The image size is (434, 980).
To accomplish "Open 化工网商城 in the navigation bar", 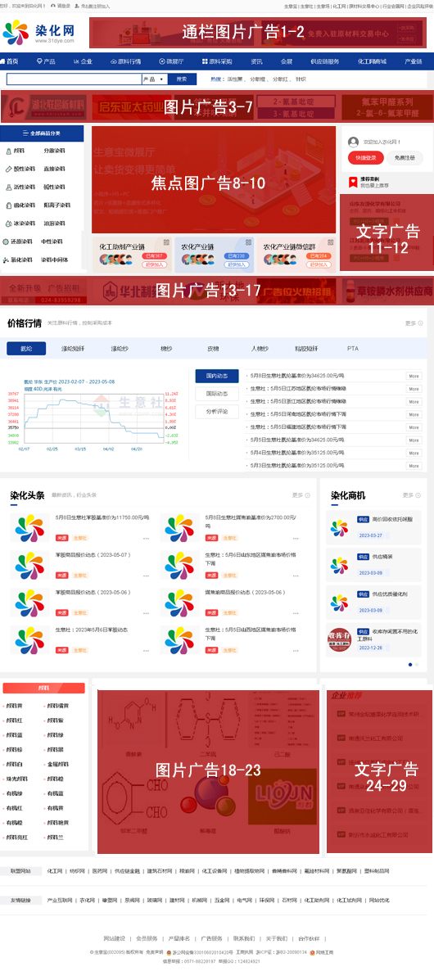I will [x=372, y=61].
